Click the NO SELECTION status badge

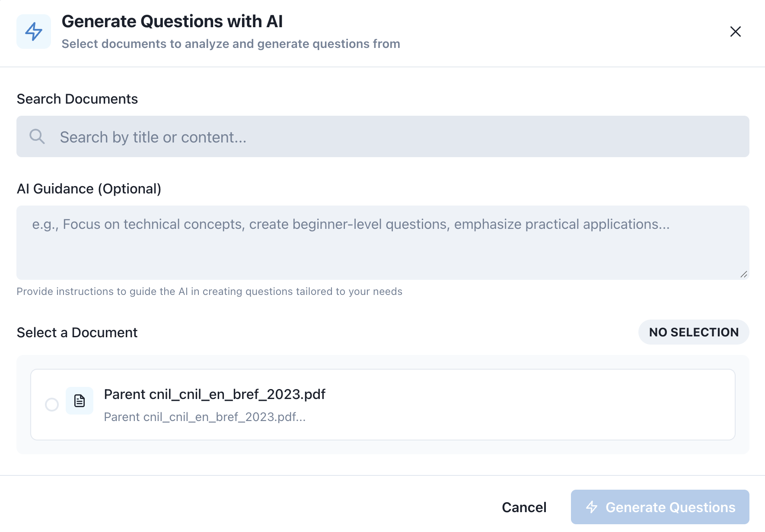pyautogui.click(x=693, y=332)
